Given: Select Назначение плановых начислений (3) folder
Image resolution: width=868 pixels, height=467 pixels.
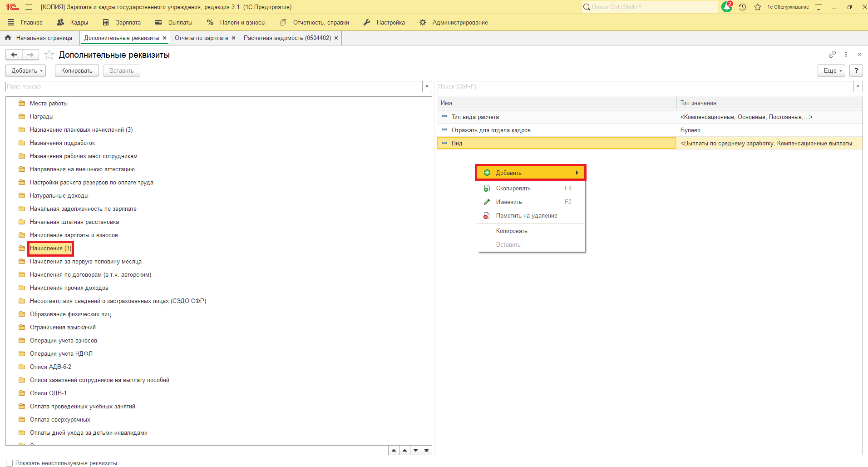Looking at the screenshot, I should click(x=81, y=130).
